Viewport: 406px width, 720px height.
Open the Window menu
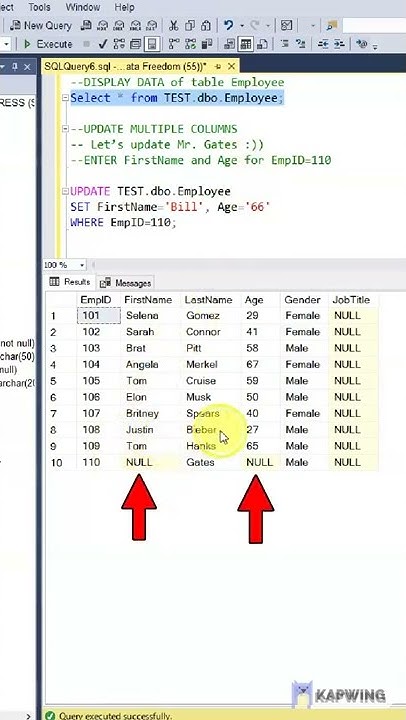83,7
